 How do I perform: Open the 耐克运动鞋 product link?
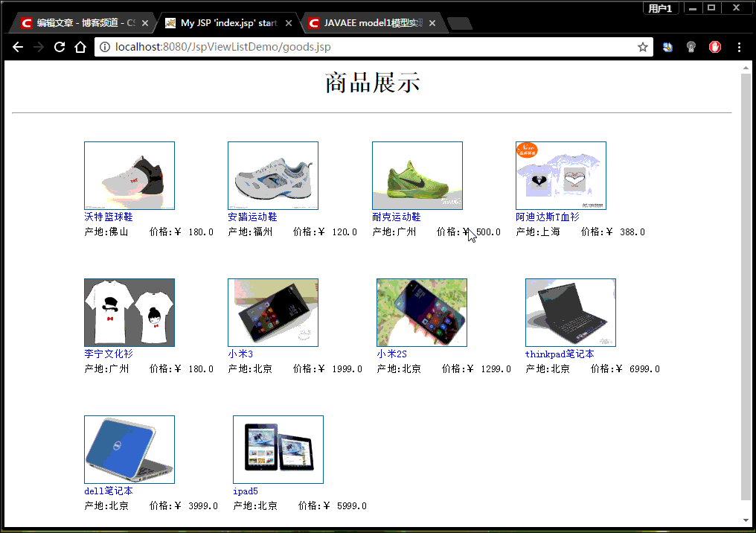[397, 217]
